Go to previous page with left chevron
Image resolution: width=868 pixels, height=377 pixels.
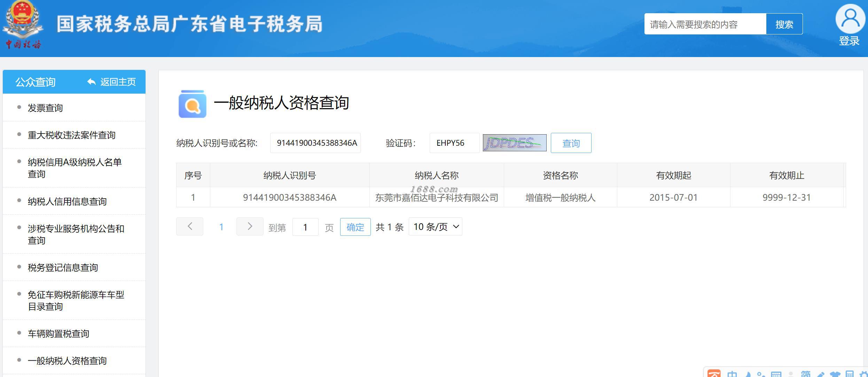click(190, 226)
